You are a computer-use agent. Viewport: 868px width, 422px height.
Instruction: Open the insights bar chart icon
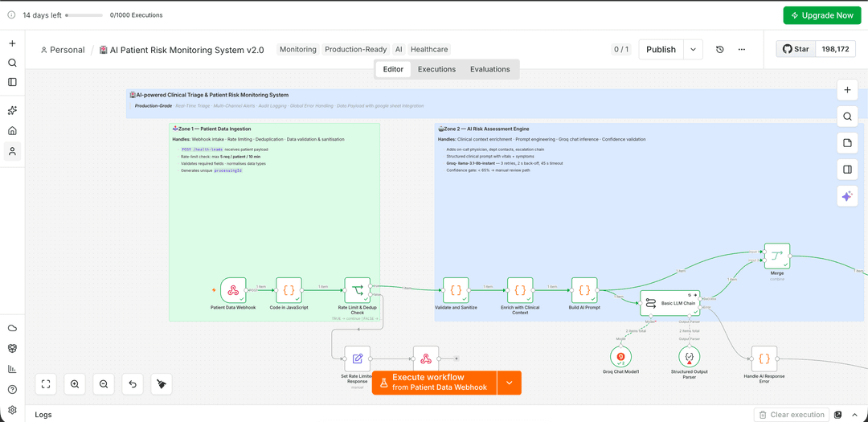(12, 369)
